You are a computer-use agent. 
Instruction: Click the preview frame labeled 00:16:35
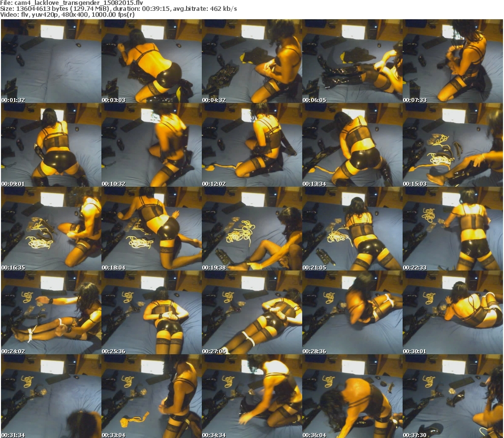(x=51, y=229)
